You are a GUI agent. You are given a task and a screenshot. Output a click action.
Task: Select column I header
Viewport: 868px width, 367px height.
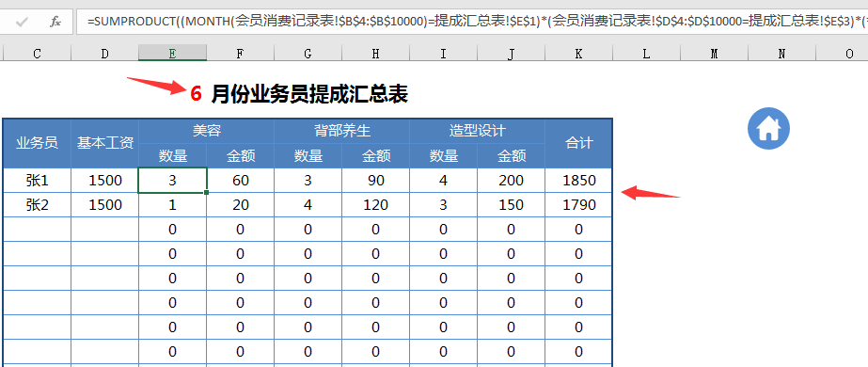pyautogui.click(x=444, y=53)
